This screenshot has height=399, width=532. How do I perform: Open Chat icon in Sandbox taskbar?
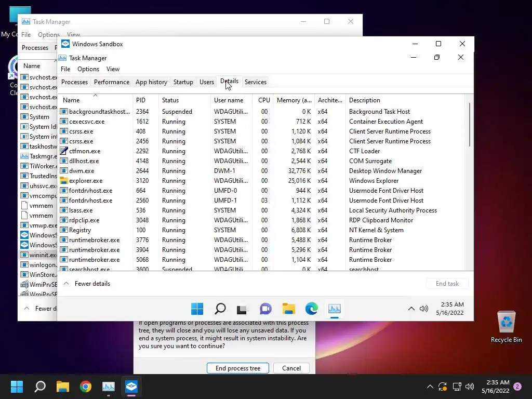(x=265, y=309)
